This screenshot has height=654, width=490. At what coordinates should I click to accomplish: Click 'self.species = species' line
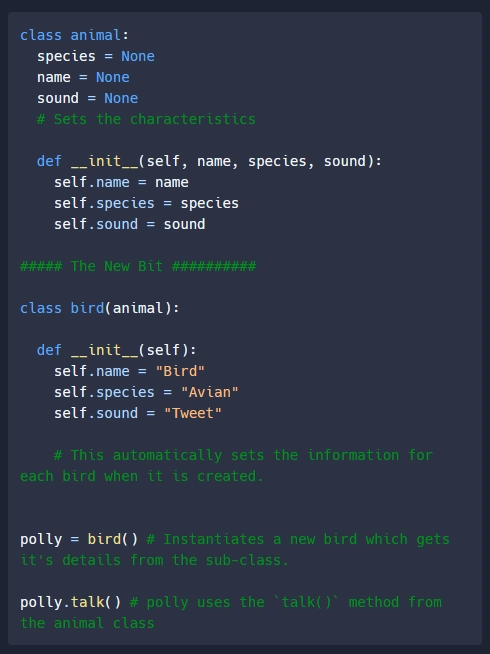tap(146, 204)
